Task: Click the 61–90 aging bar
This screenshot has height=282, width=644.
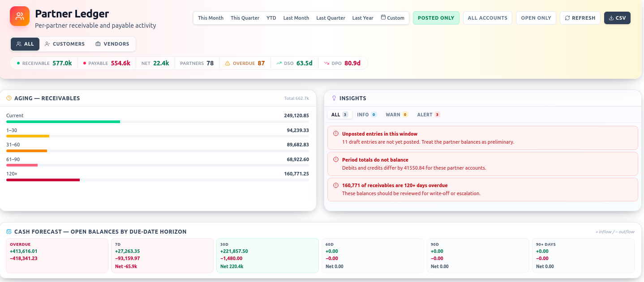Action: coord(158,165)
